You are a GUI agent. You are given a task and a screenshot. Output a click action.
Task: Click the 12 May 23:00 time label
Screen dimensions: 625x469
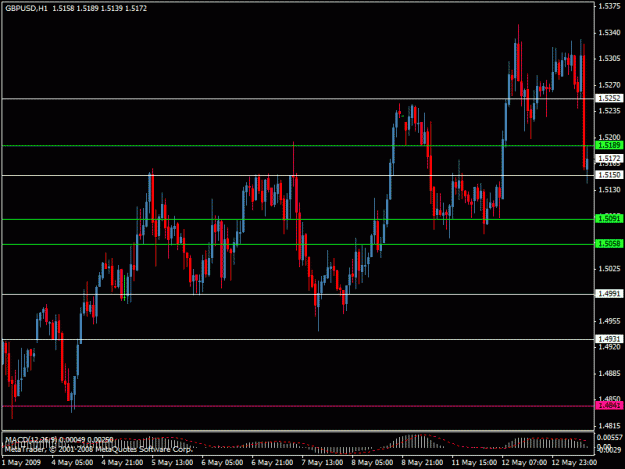(574, 463)
